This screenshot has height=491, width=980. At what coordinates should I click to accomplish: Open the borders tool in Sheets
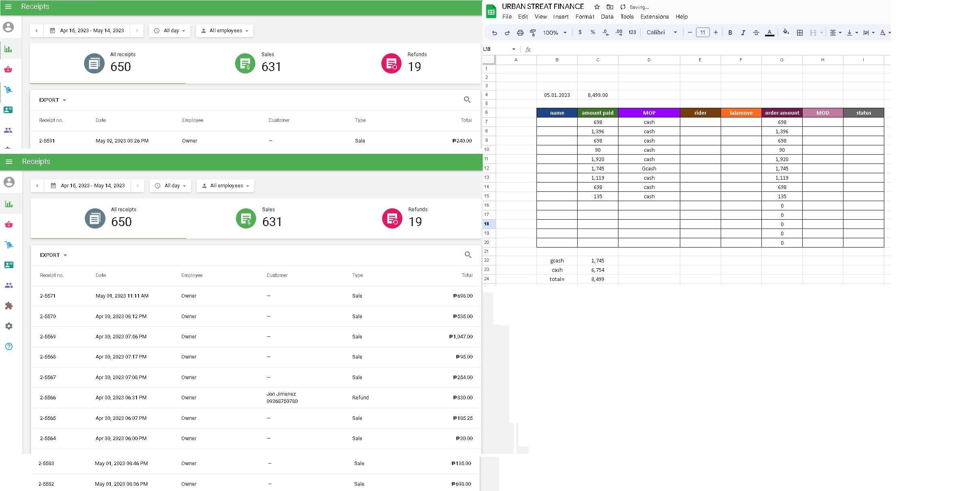click(800, 33)
